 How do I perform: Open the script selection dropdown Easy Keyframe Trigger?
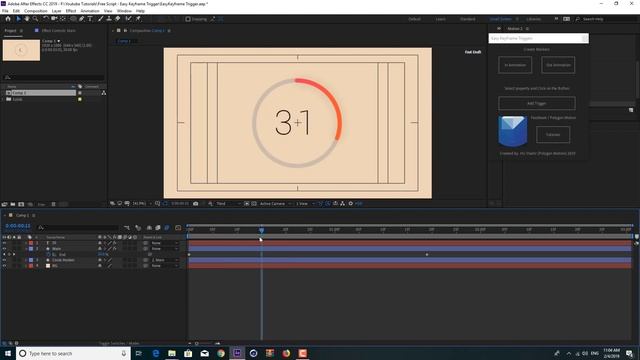[x=539, y=38]
